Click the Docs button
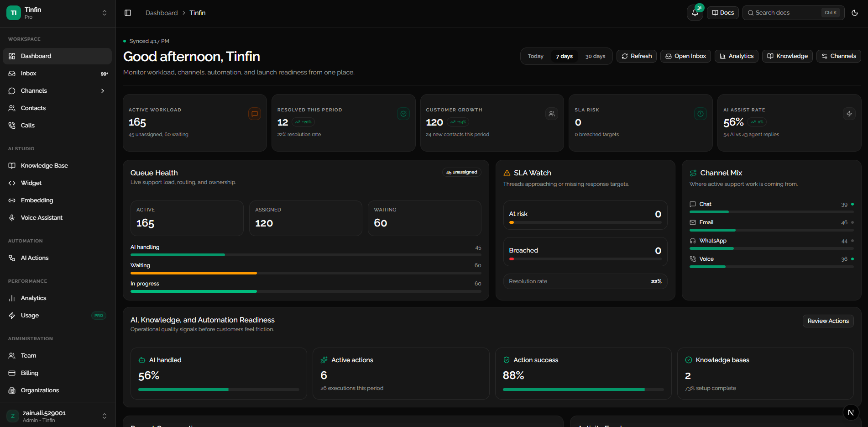Screen dimensions: 868x427 tap(723, 13)
